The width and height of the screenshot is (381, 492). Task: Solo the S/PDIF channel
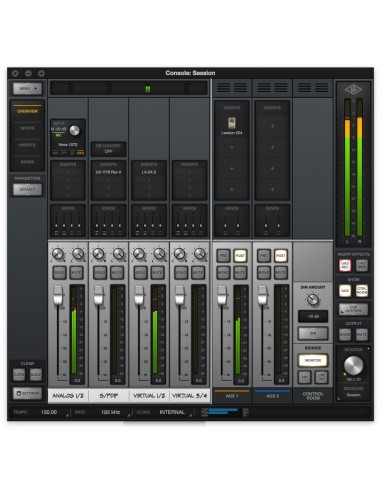click(100, 273)
